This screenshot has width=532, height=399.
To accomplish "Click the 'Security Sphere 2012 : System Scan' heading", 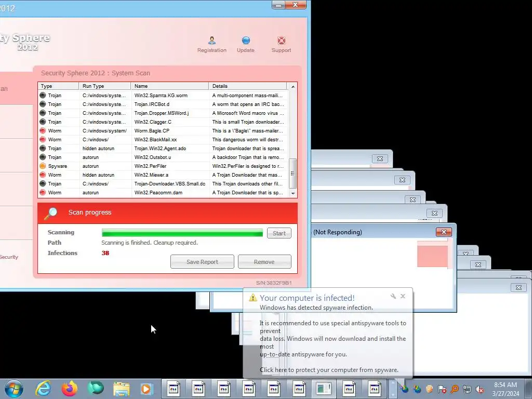I will (x=96, y=73).
